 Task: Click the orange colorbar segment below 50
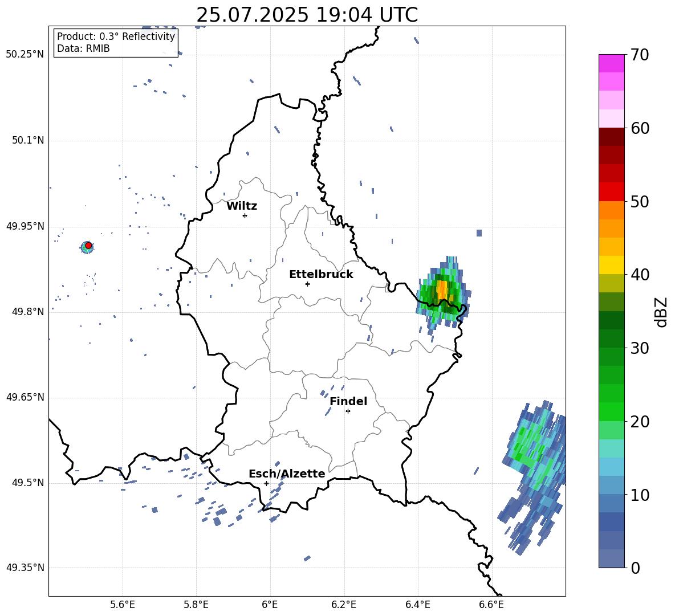611,210
